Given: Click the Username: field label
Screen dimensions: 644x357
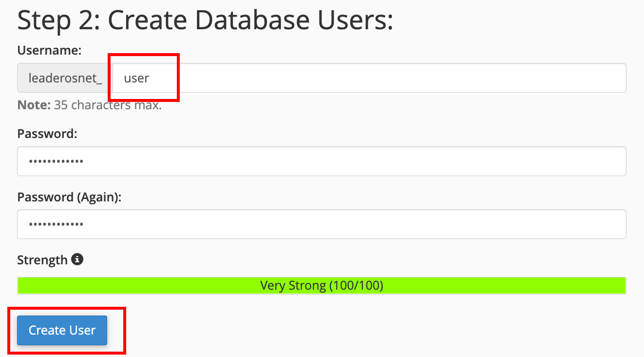Looking at the screenshot, I should tap(49, 50).
